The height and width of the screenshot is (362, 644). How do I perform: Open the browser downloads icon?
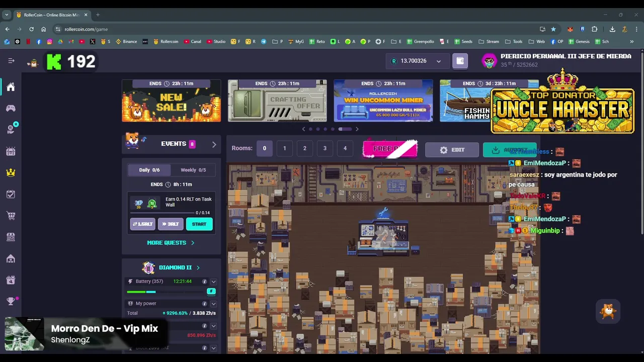612,29
